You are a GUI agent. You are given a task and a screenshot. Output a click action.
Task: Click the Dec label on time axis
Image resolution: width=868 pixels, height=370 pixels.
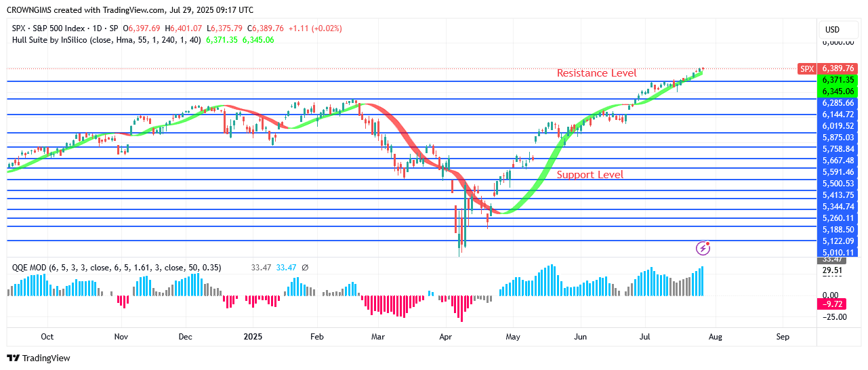point(185,336)
